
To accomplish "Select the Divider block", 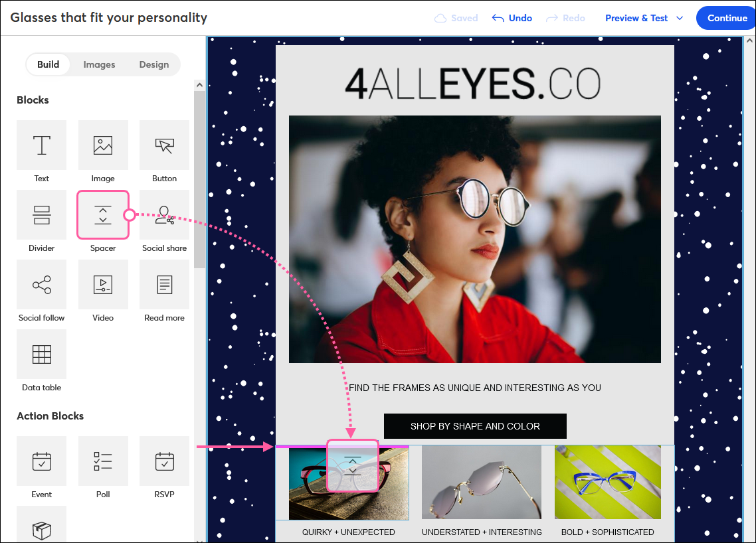I will coord(41,215).
